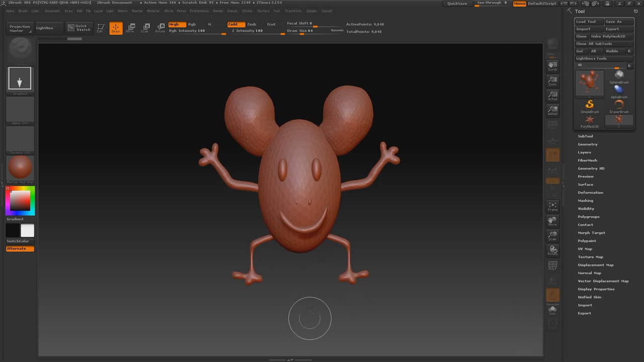644x362 pixels.
Task: Toggle the Alternate color button
Action: 20,249
